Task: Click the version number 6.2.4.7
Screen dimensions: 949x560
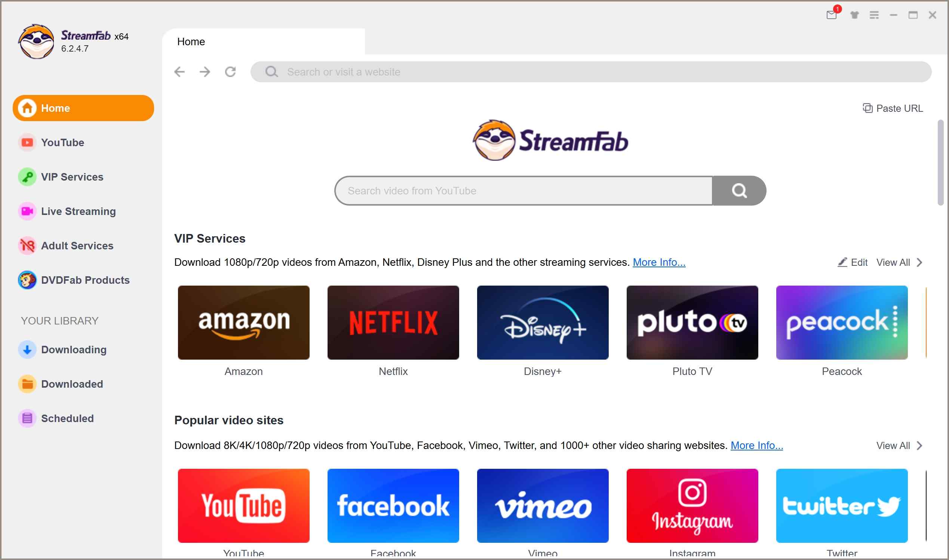Action: 75,49
